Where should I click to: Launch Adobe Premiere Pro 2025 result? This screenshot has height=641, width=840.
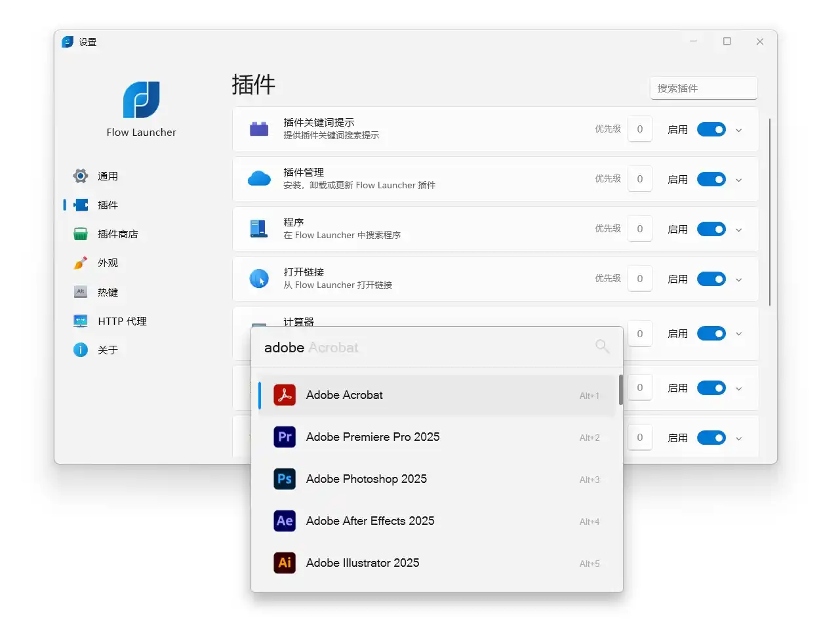(x=437, y=437)
